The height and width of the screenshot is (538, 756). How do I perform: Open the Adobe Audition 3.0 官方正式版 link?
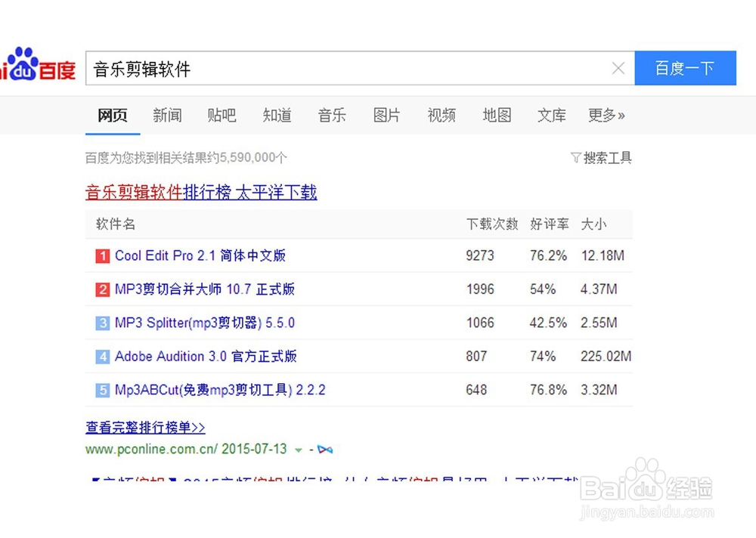click(206, 356)
